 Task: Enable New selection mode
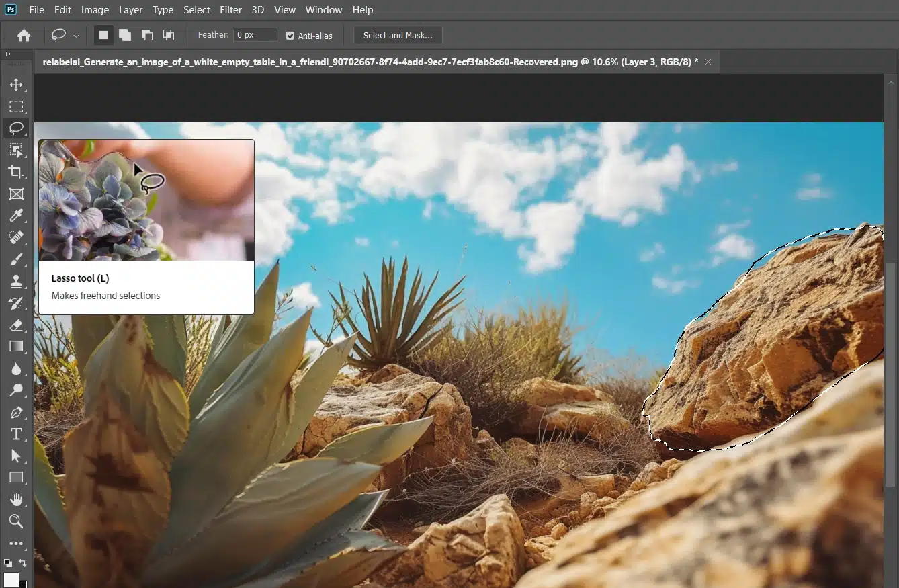pyautogui.click(x=103, y=35)
